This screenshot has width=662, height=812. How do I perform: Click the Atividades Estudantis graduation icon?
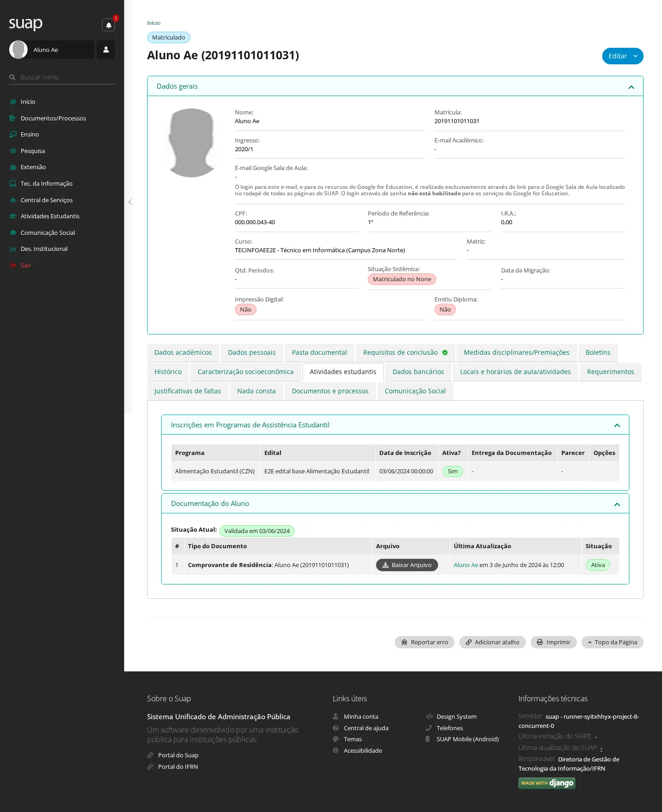pyautogui.click(x=13, y=216)
